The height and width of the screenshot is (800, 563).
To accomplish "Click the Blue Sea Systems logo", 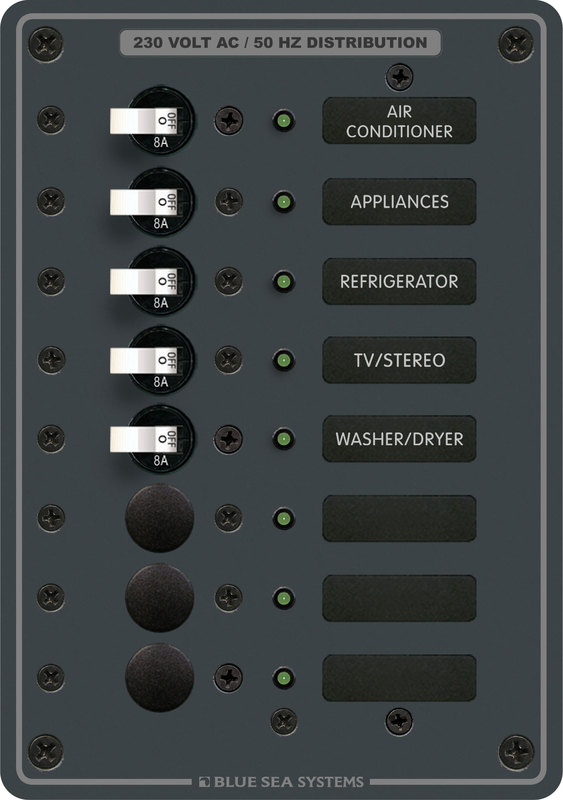I will tap(281, 782).
